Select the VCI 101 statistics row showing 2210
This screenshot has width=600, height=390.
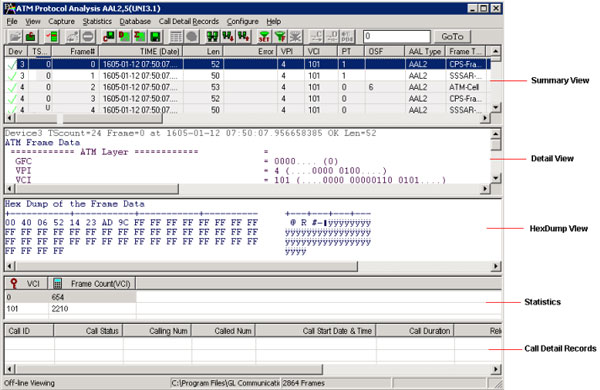71,308
